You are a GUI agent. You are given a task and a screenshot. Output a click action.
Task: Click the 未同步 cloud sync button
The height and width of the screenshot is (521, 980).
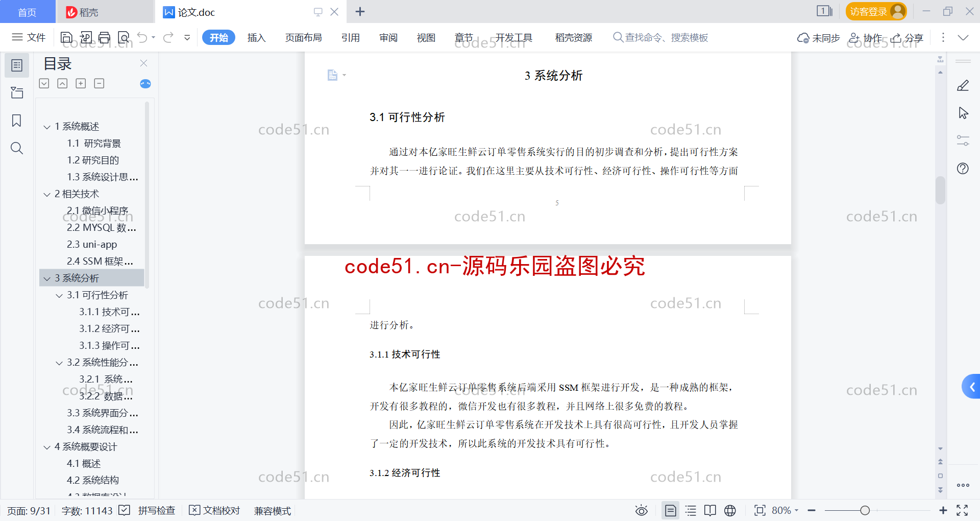click(x=818, y=38)
